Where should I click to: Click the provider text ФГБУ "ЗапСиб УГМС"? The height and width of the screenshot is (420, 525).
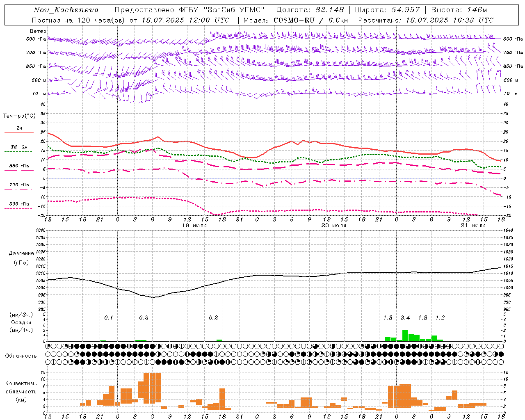(222, 10)
